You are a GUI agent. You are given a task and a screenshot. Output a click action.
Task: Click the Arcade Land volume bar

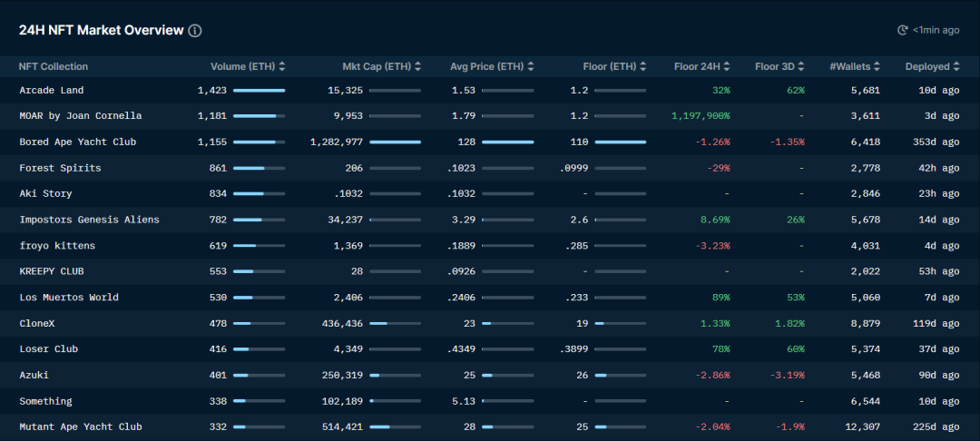coord(259,90)
